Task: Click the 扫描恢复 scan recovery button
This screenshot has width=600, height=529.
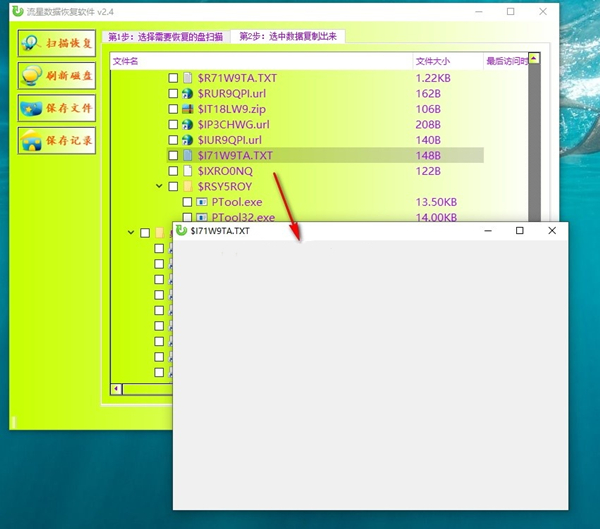Action: pos(56,43)
